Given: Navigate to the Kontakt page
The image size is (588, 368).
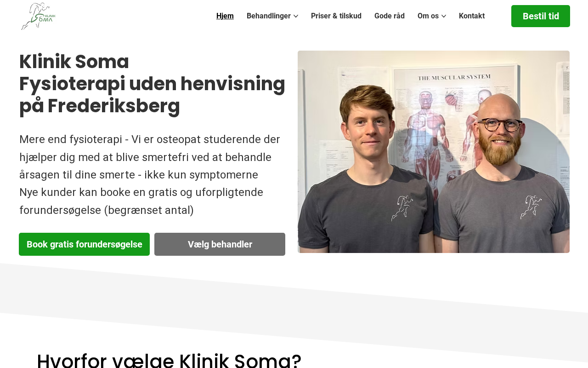Looking at the screenshot, I should pyautogui.click(x=472, y=16).
